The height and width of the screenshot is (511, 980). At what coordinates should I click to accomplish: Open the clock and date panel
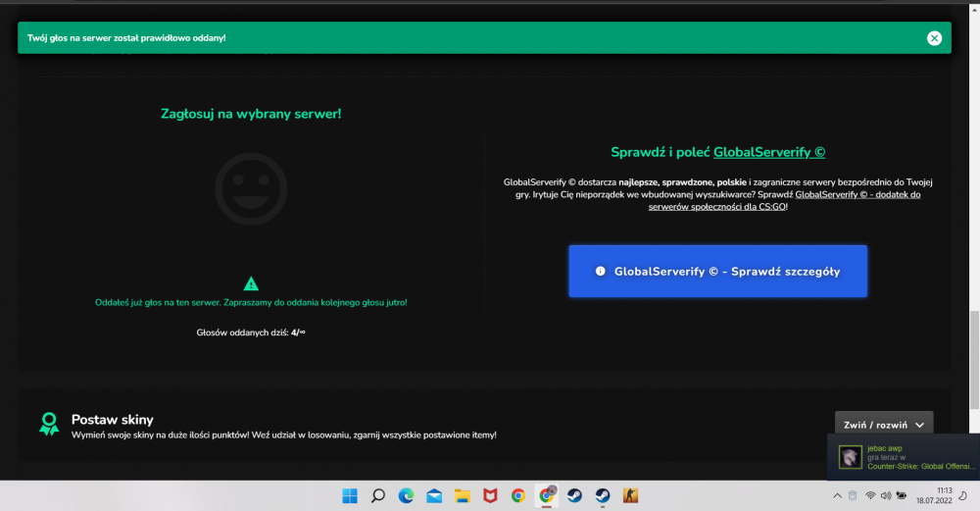(934, 495)
